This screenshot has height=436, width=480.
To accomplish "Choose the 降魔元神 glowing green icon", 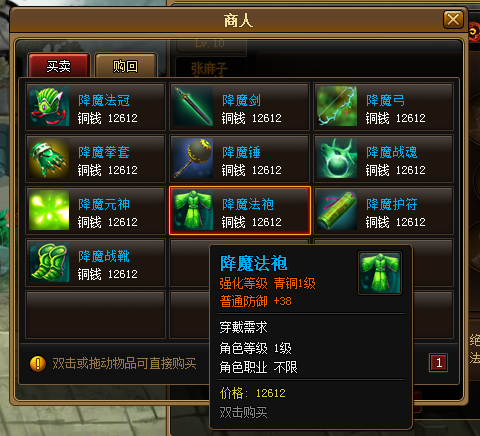I will coord(49,210).
